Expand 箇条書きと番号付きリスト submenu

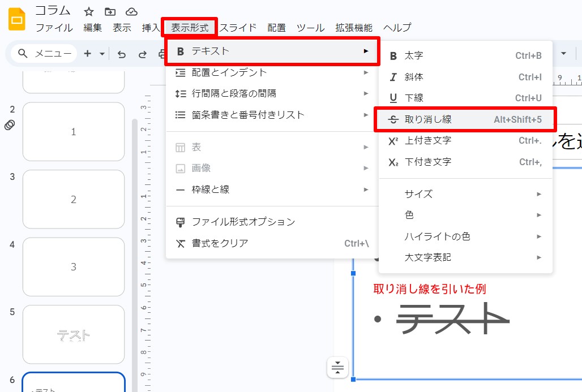tap(272, 115)
